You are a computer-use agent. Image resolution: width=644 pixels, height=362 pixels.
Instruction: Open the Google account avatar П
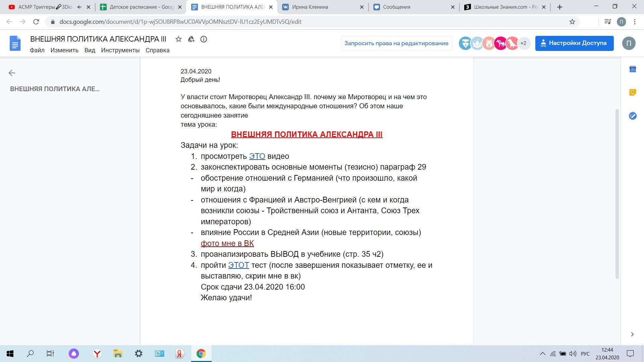click(629, 43)
